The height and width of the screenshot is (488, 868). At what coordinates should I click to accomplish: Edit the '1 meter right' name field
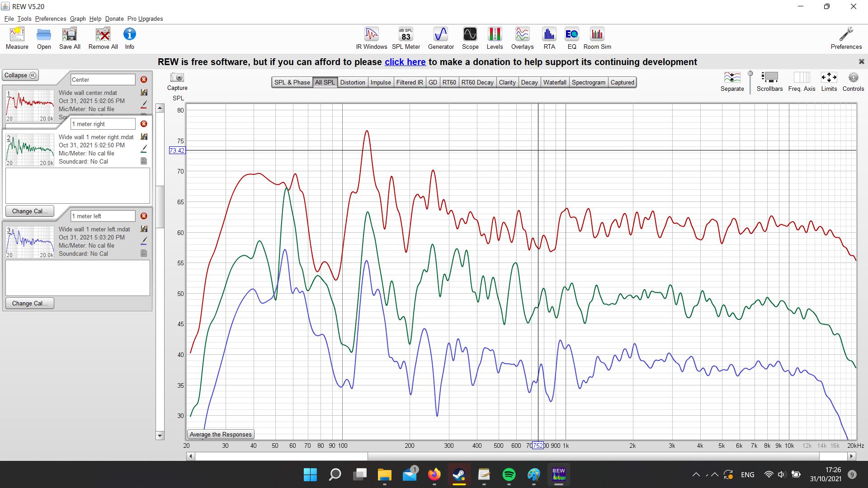103,124
